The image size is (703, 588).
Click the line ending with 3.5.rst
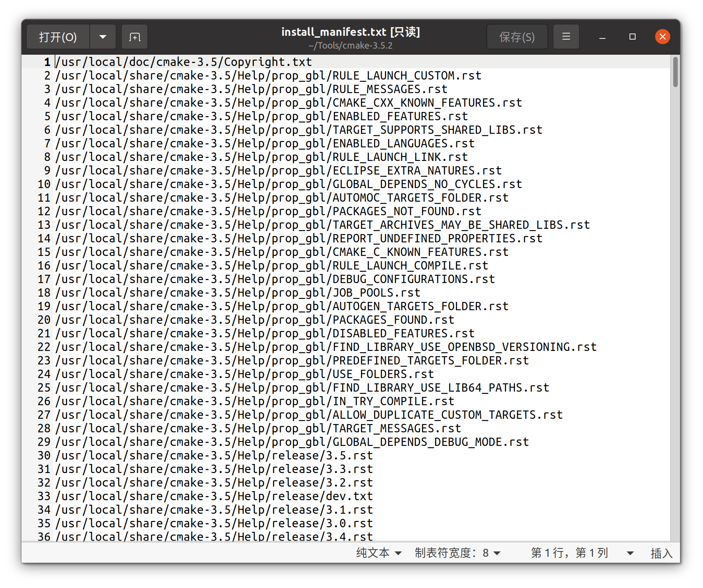(x=213, y=455)
